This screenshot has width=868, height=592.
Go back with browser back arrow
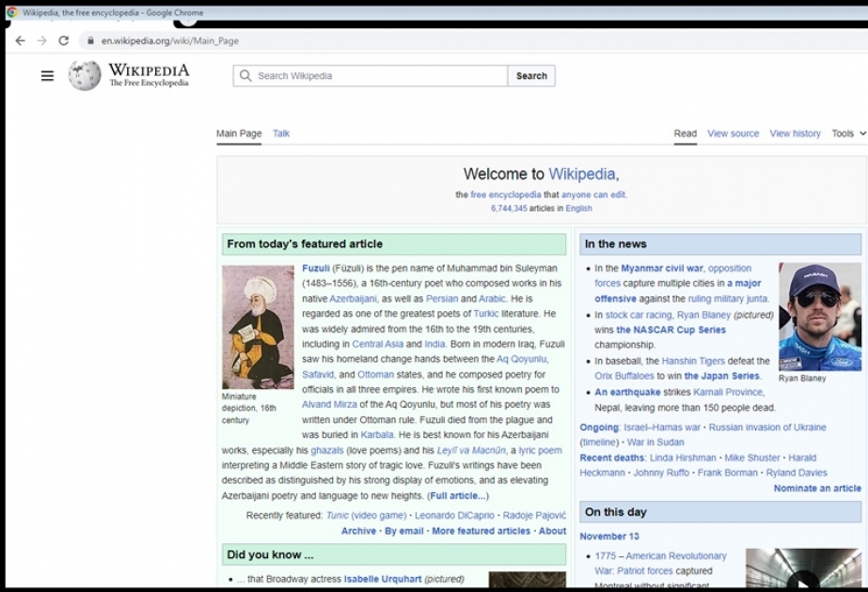20,40
